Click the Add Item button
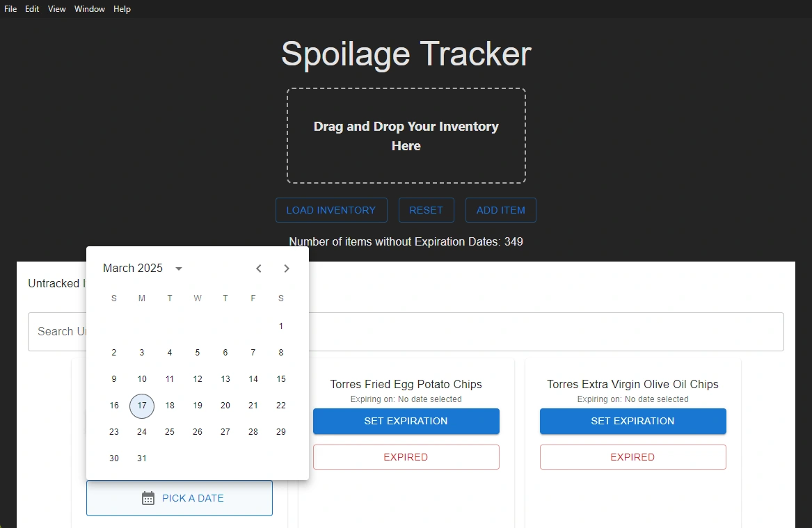 [x=500, y=210]
